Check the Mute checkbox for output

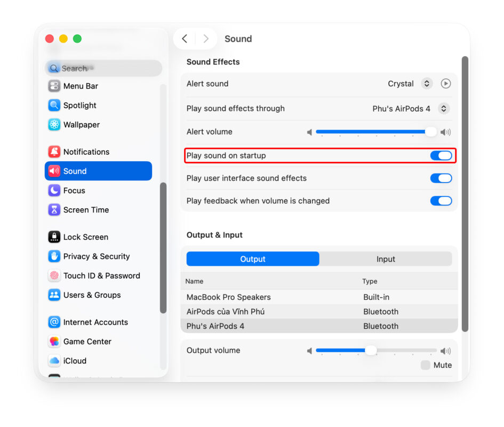(x=425, y=365)
